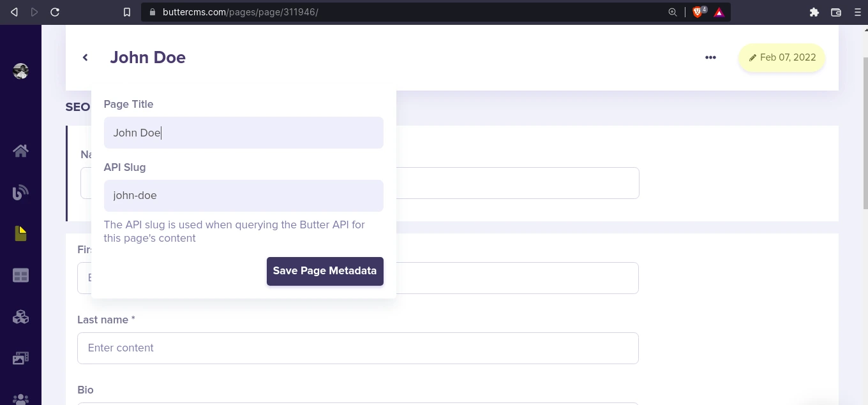
Task: Edit the Page Title field
Action: [x=244, y=133]
